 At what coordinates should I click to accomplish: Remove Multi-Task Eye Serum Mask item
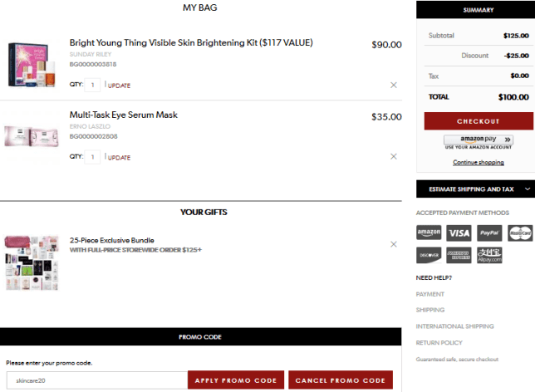[394, 156]
